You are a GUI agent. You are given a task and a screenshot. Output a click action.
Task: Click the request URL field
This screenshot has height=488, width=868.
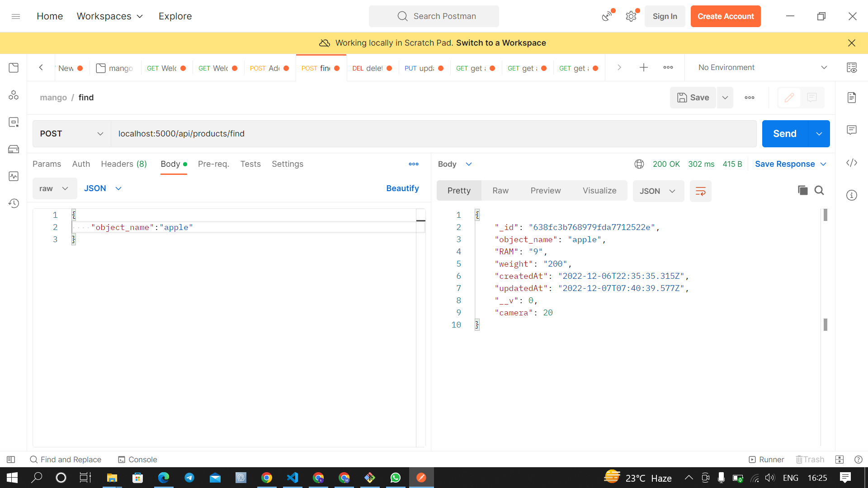[434, 134]
